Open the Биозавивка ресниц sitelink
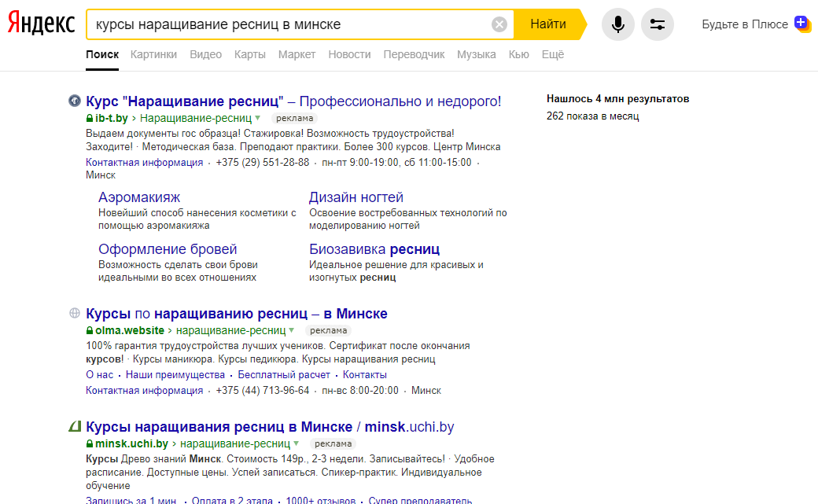818x504 pixels. pyautogui.click(x=374, y=249)
